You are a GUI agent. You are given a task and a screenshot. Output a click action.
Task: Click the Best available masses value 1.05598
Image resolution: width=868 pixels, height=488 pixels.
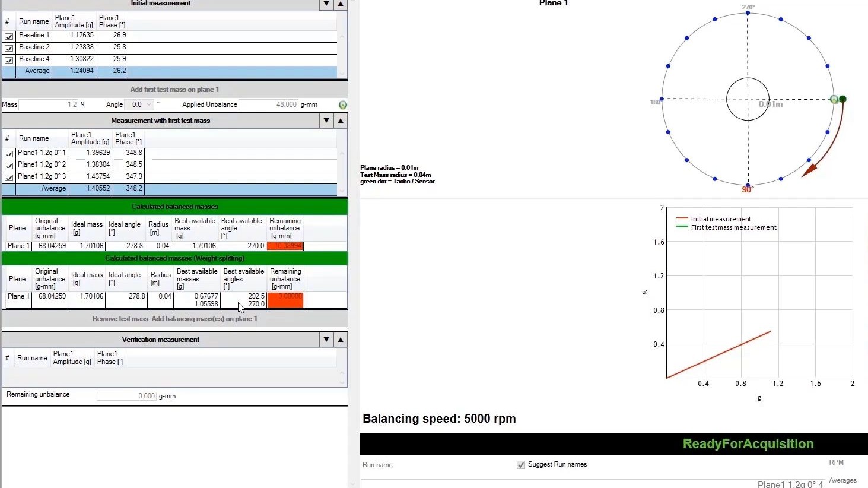206,304
